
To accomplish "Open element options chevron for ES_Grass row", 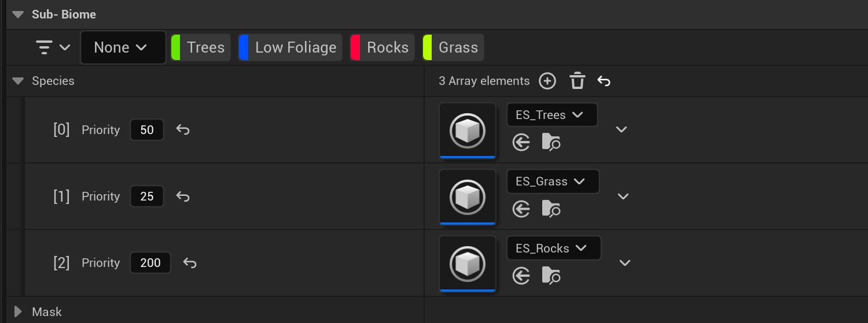I will [x=623, y=196].
